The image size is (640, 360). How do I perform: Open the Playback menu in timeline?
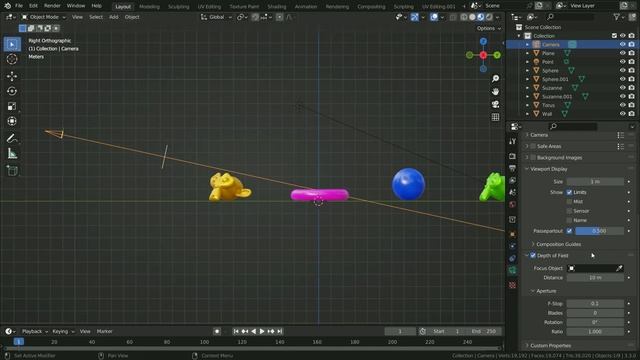click(35, 331)
